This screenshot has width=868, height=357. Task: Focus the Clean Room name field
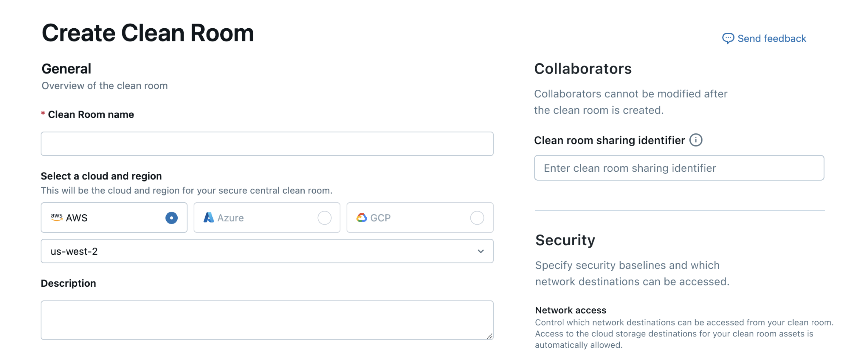(x=266, y=144)
